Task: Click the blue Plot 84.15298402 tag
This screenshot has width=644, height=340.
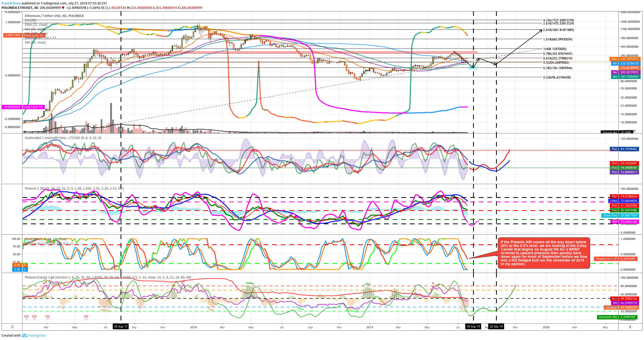Action: coord(624,149)
